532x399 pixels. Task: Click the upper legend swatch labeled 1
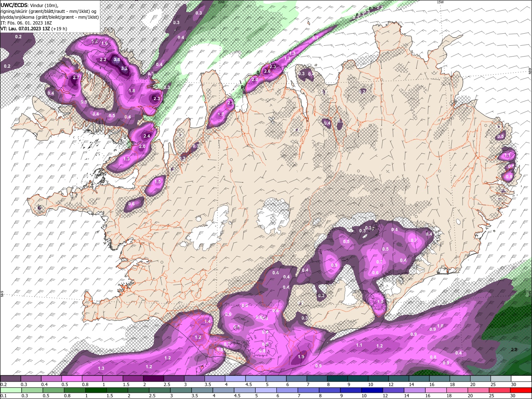(112, 379)
